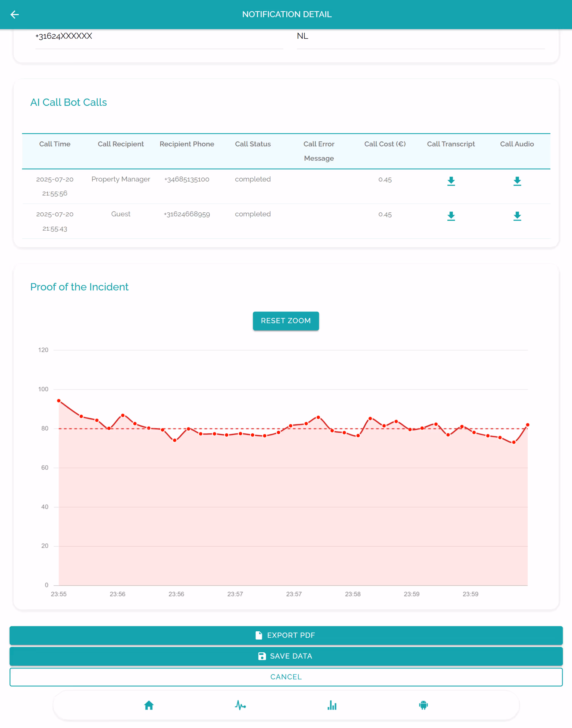Click the floppy disk icon on Save button
The image size is (572, 728).
click(262, 656)
